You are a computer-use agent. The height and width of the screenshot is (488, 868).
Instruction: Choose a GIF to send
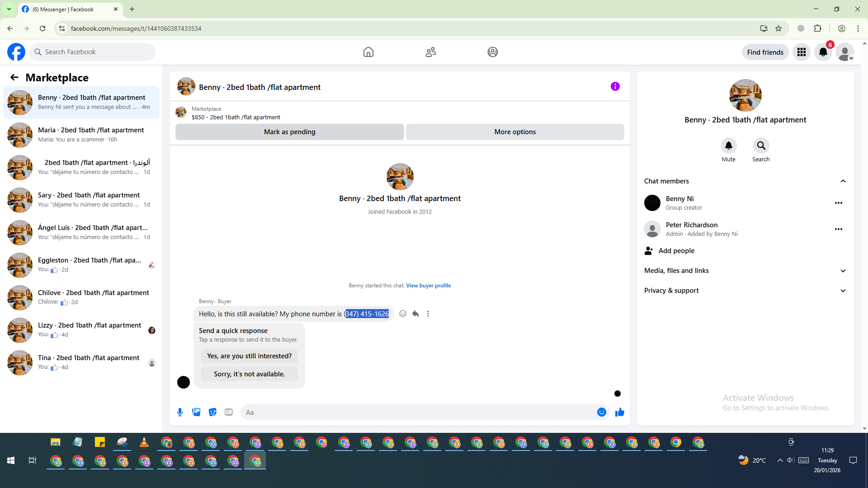pos(229,412)
